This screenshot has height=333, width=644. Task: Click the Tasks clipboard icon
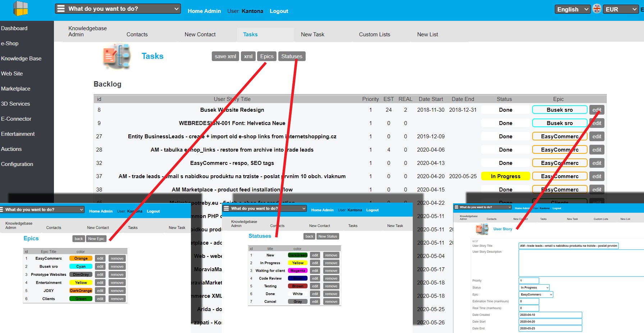tap(117, 56)
